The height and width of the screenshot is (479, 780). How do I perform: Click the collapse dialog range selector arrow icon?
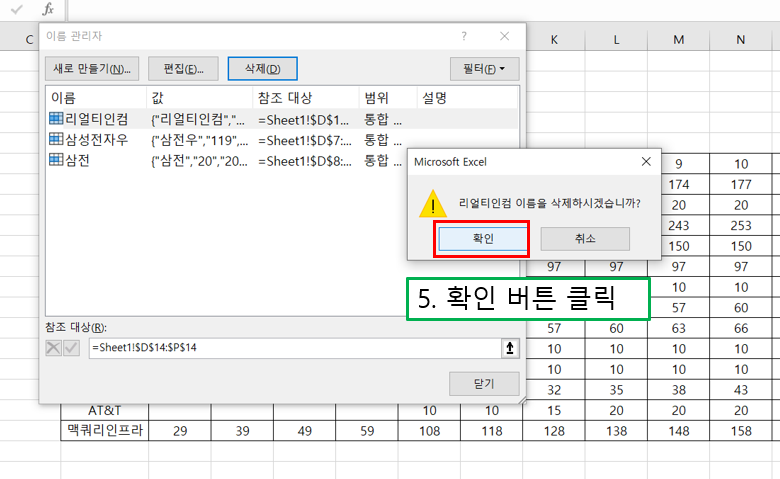pos(510,348)
